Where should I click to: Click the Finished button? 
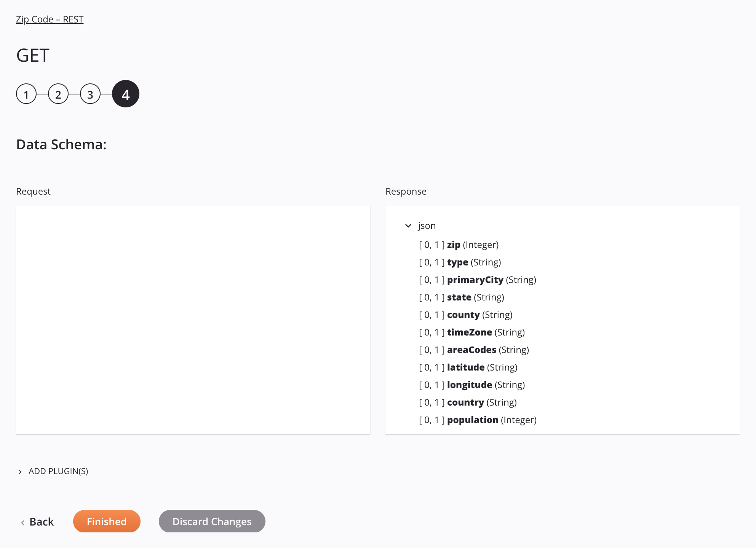(x=107, y=521)
